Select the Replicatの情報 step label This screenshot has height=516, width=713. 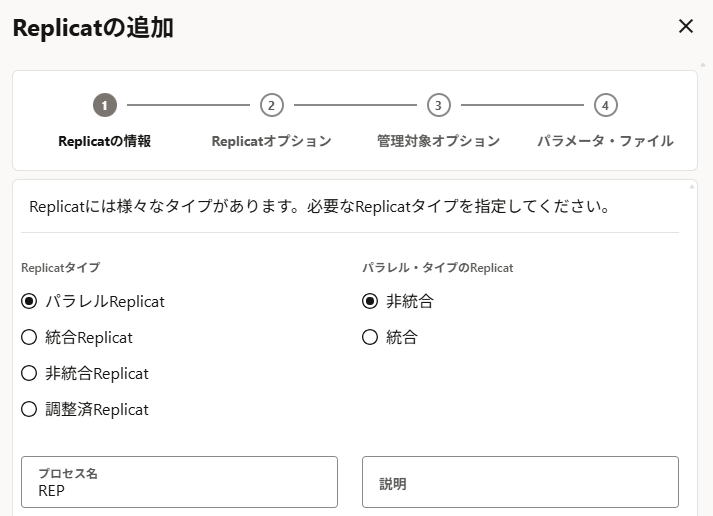pyautogui.click(x=104, y=141)
